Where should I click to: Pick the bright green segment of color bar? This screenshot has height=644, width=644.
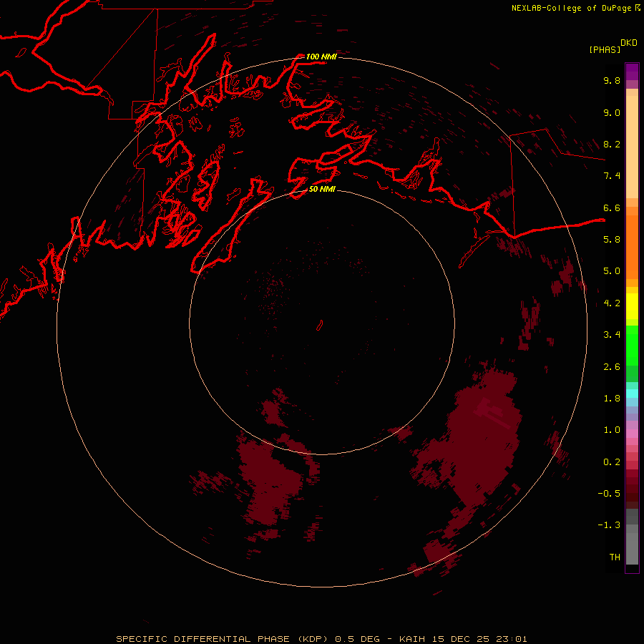(632, 345)
